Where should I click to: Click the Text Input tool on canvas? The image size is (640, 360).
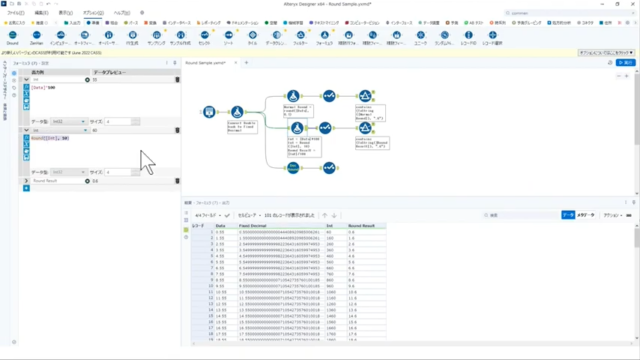209,111
